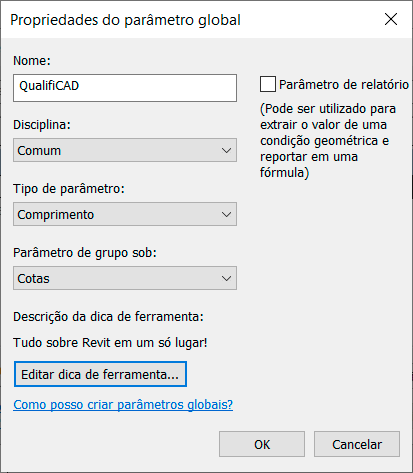Click the Nome: label
413x473 pixels.
[x=32, y=61]
